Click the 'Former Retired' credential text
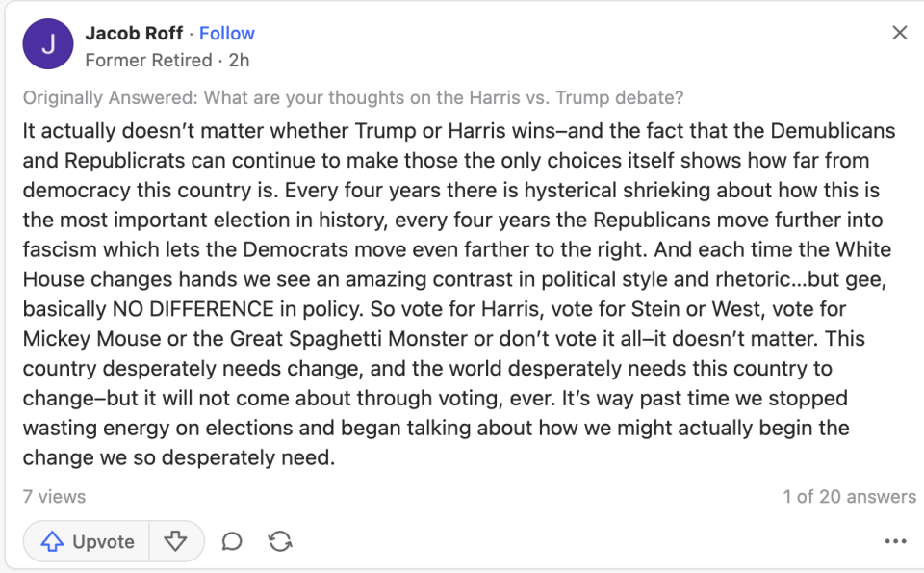Viewport: 924px width, 573px height. pyautogui.click(x=148, y=60)
